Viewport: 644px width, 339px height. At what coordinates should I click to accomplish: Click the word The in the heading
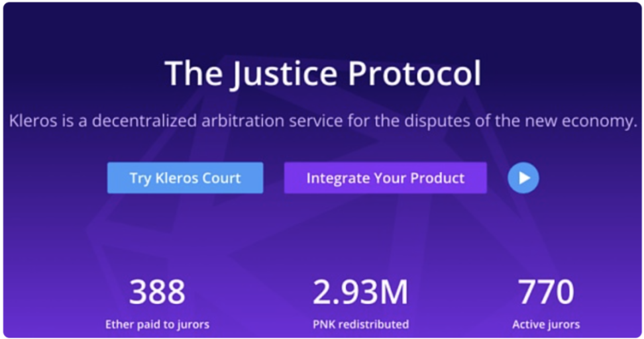[192, 73]
